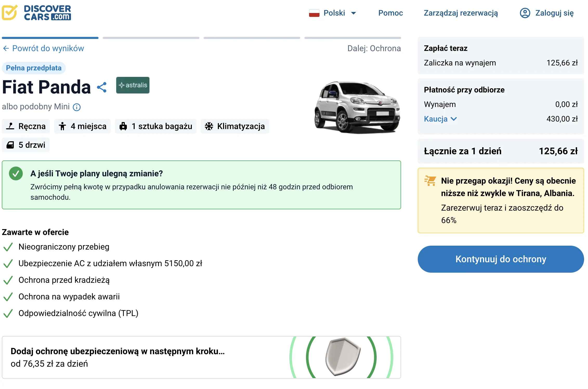Select the first progress step bar

50,38
